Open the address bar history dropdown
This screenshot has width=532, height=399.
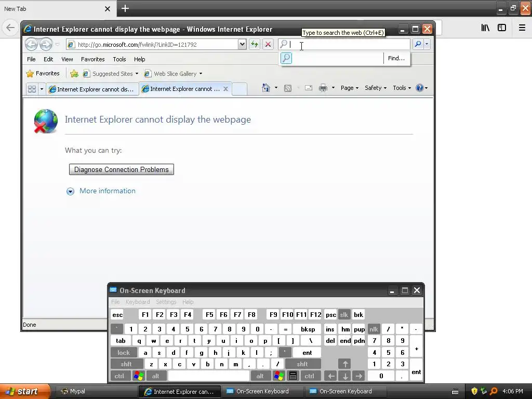[242, 44]
